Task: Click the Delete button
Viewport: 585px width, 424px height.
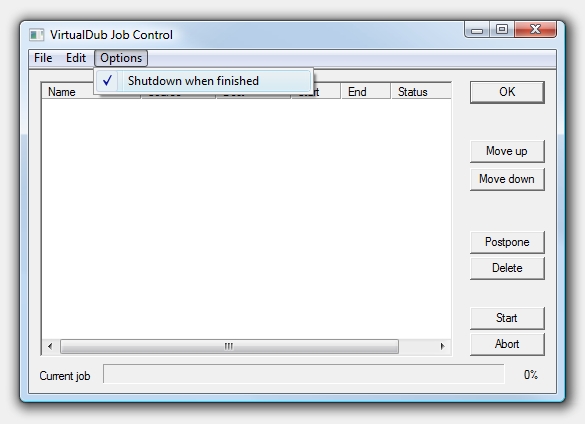Action: (x=507, y=268)
